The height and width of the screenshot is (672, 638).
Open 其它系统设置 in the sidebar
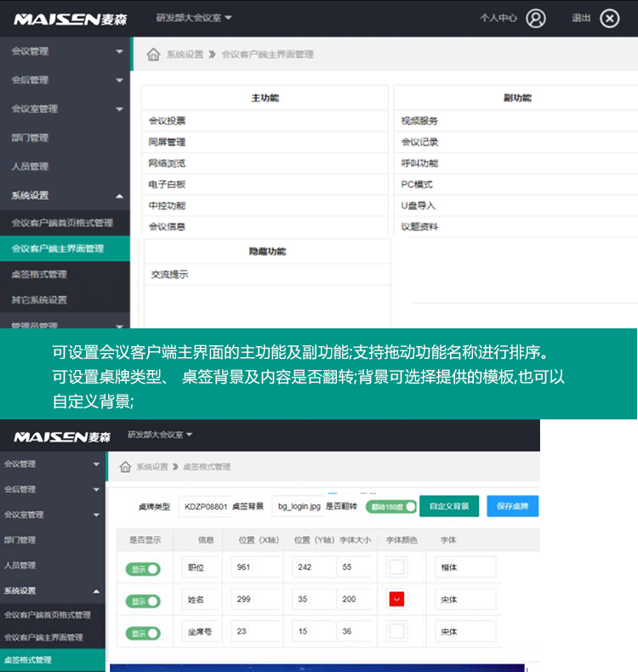(39, 299)
